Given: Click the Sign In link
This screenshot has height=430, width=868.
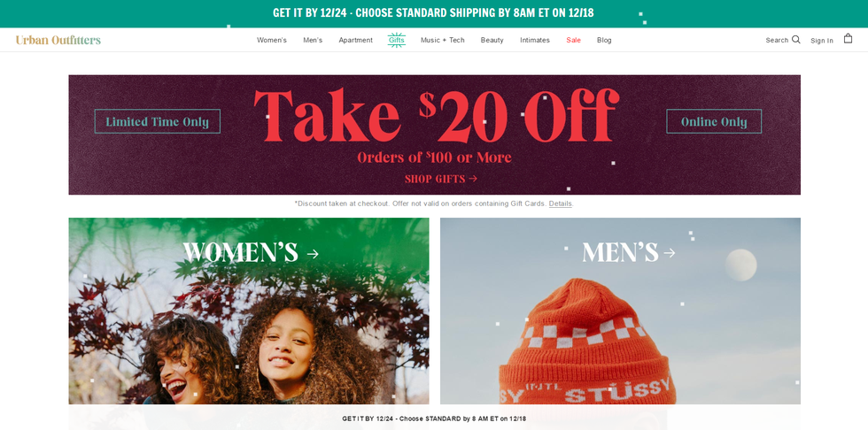Looking at the screenshot, I should click(822, 41).
